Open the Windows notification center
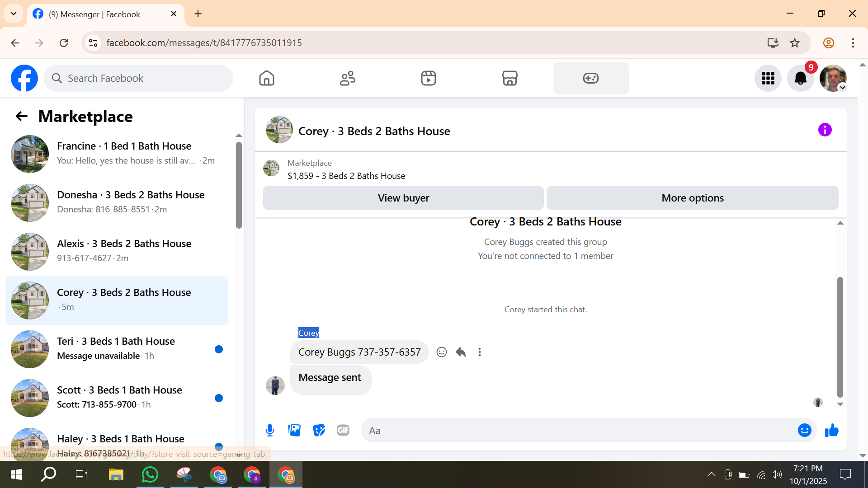Viewport: 868px width, 488px height. pyautogui.click(x=845, y=474)
